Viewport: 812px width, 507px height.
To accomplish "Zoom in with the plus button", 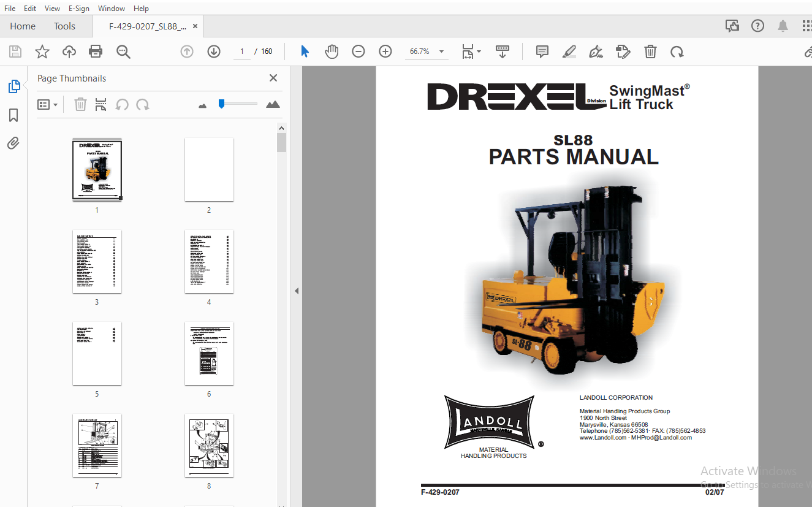I will pyautogui.click(x=385, y=51).
